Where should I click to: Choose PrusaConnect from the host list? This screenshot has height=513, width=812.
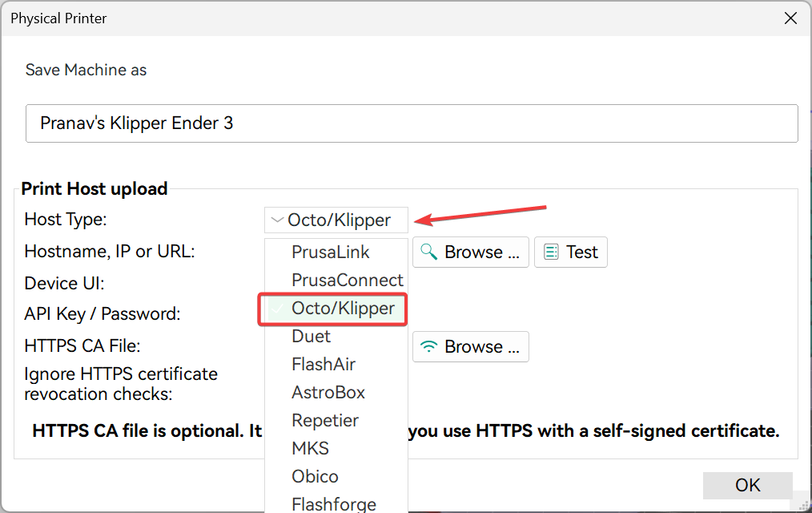tap(336, 280)
